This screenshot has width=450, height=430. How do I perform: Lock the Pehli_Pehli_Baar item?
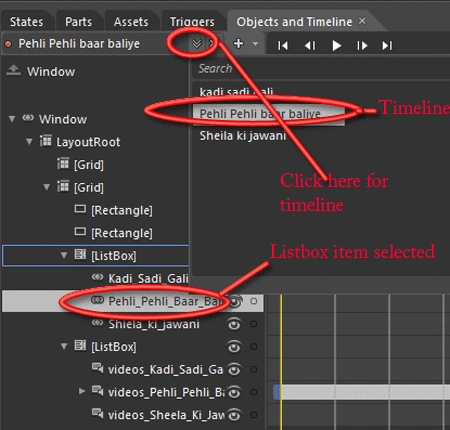[254, 301]
